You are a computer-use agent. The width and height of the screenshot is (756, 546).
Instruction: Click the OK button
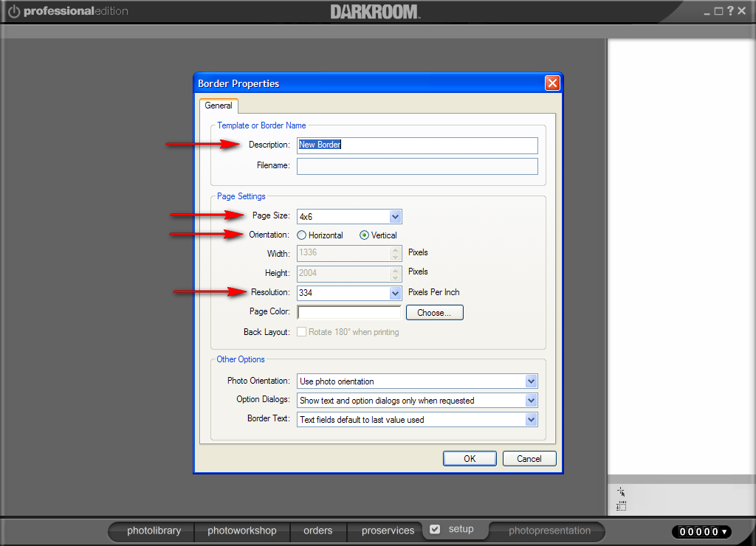click(470, 459)
